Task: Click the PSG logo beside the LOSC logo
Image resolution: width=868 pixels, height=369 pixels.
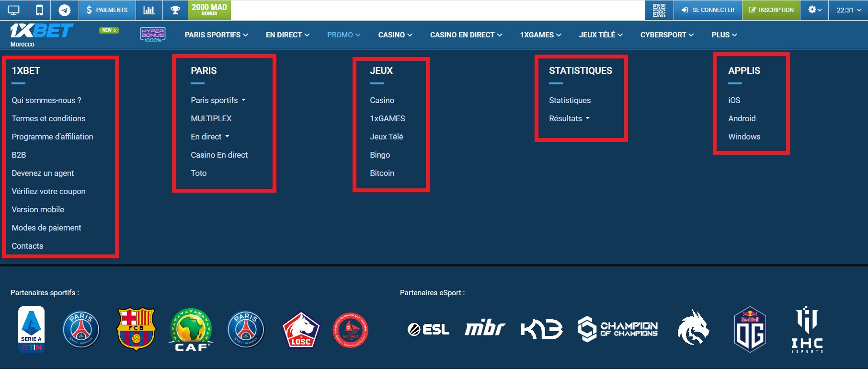Action: coord(246,330)
